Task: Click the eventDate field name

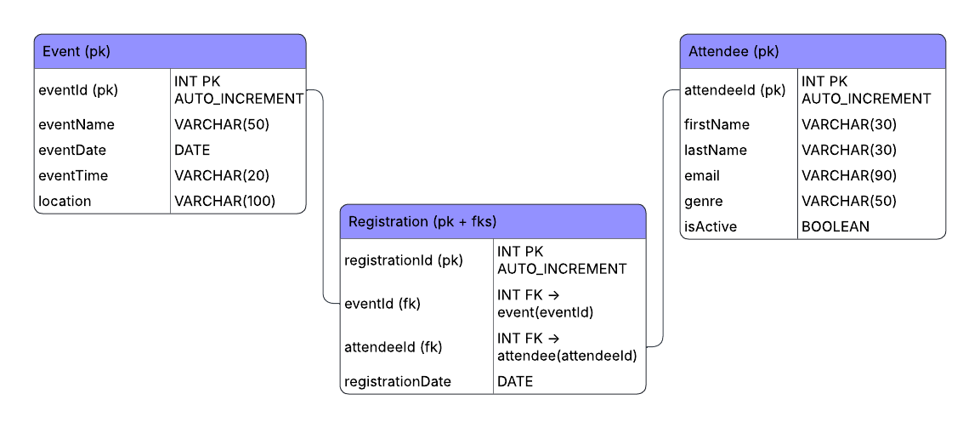Action: pos(73,151)
